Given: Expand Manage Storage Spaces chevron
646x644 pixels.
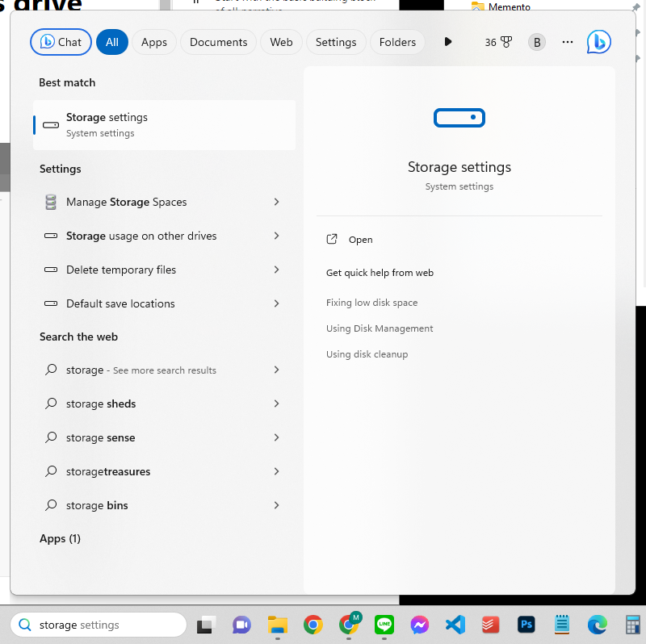Looking at the screenshot, I should pyautogui.click(x=276, y=202).
